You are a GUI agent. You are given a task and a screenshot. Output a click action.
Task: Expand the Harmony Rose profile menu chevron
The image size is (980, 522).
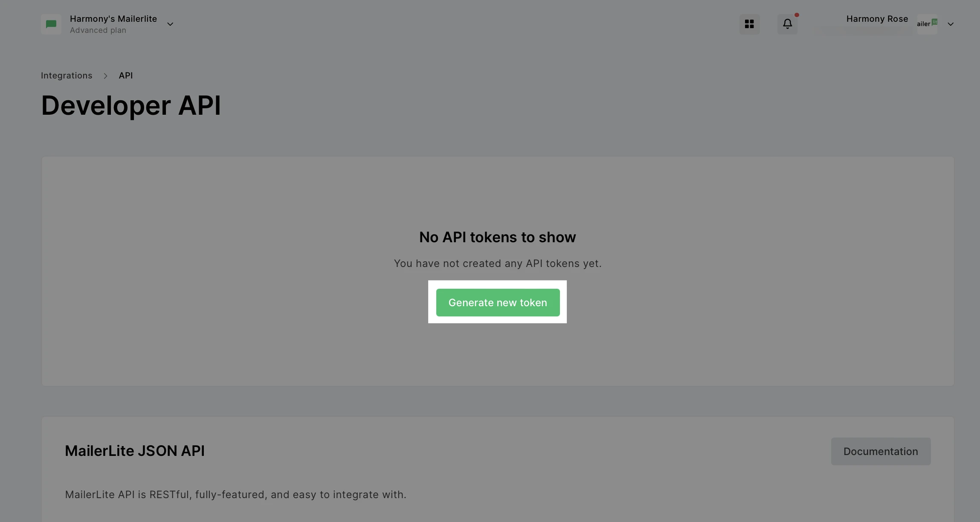[951, 24]
